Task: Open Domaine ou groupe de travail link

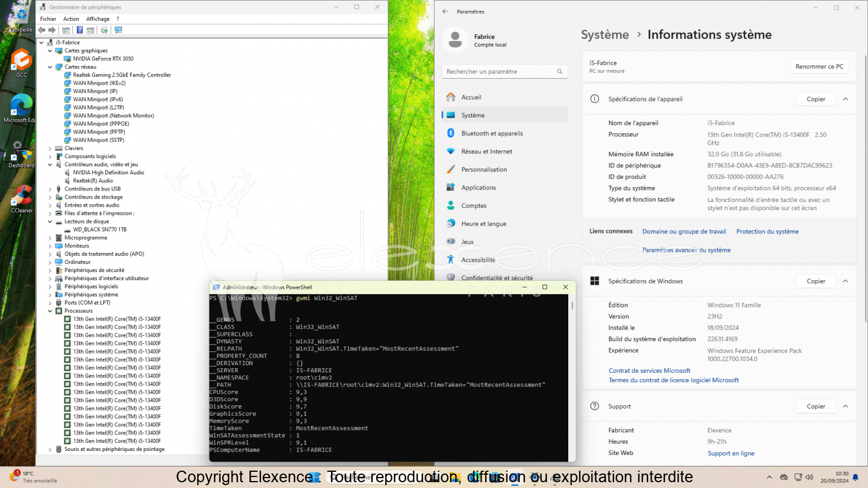Action: (684, 232)
